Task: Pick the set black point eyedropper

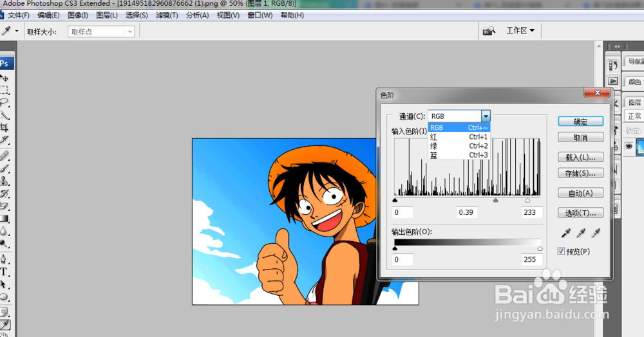Action: click(566, 233)
